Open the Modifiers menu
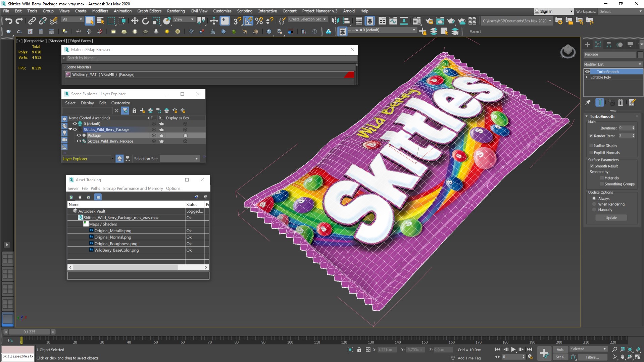This screenshot has height=362, width=644. (100, 11)
